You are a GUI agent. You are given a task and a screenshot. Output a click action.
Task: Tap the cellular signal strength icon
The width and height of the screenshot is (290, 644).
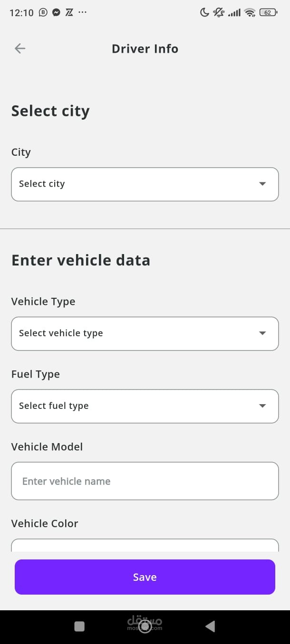point(234,13)
